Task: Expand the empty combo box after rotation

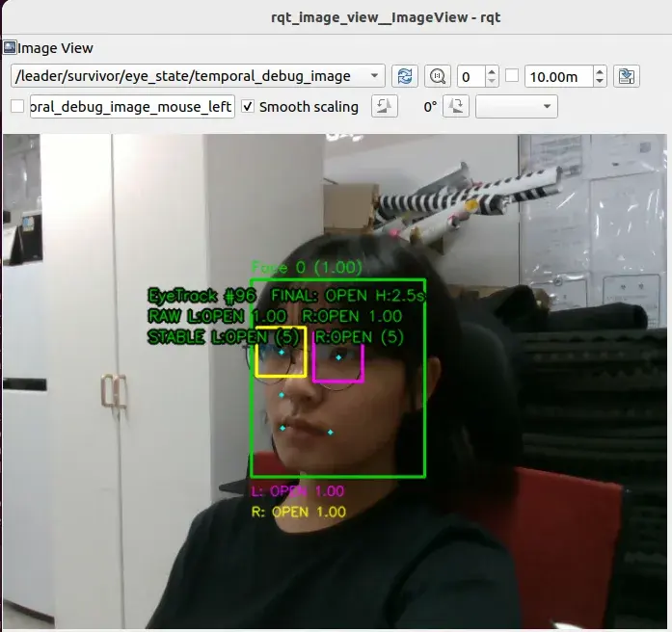Action: [517, 106]
